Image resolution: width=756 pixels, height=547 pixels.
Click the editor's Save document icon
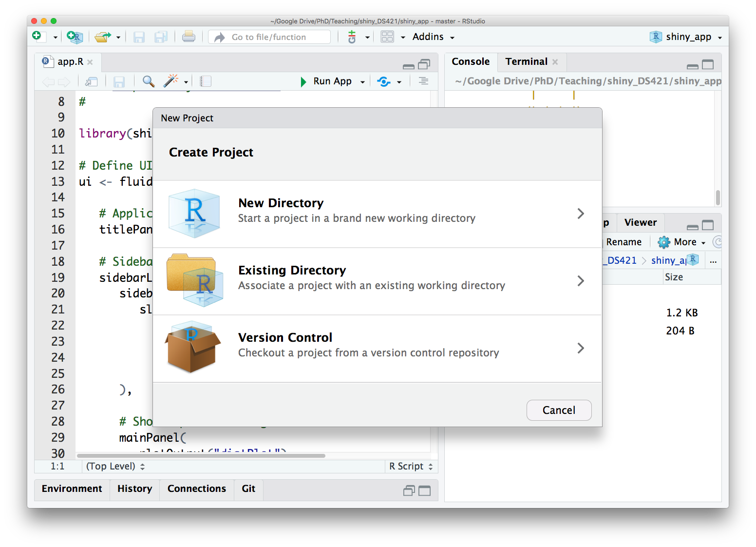[x=119, y=81]
